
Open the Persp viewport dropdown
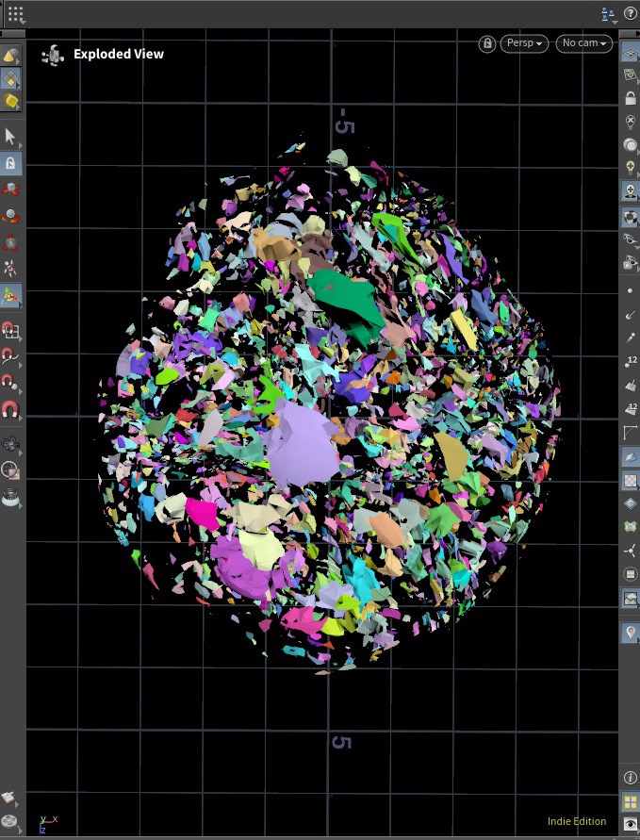pyautogui.click(x=524, y=43)
